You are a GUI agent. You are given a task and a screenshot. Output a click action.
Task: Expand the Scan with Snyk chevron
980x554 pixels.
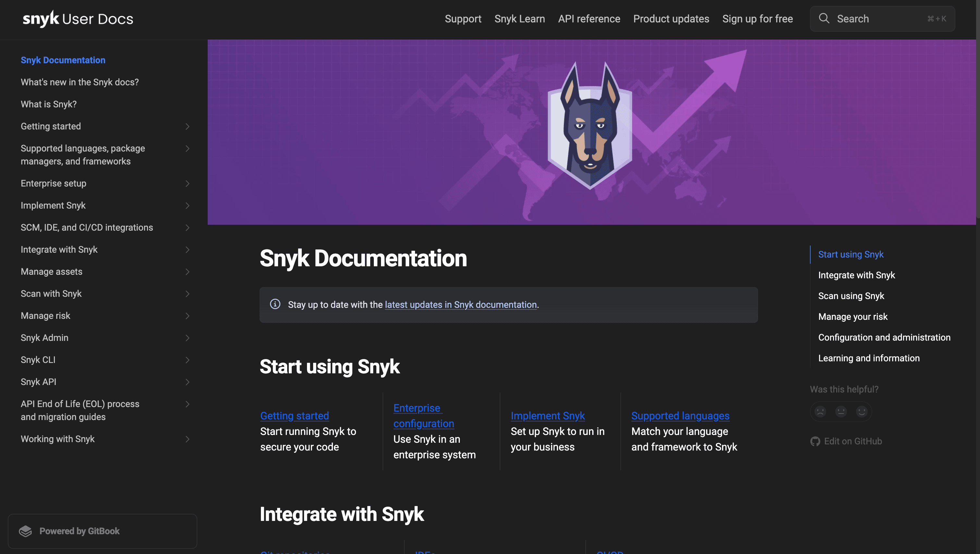tap(187, 294)
